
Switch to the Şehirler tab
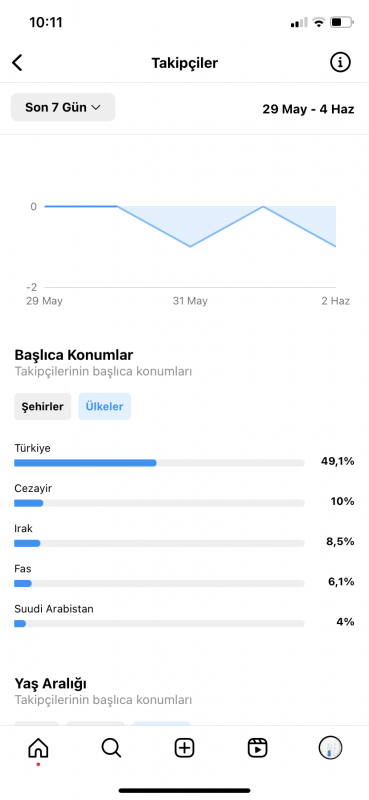click(42, 407)
